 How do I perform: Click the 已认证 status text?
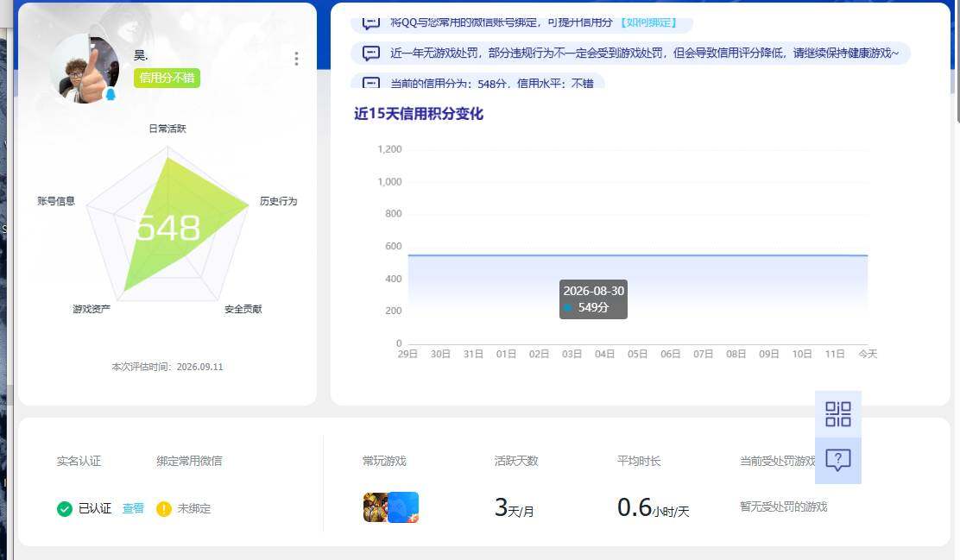95,508
